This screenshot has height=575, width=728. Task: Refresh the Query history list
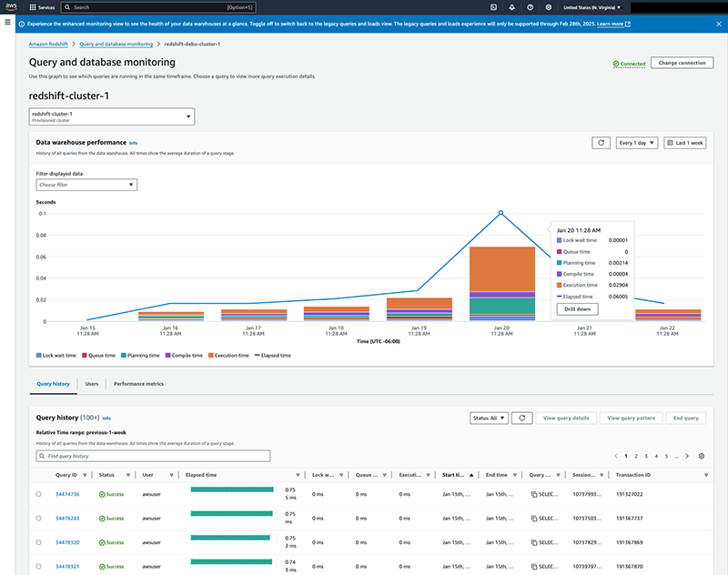[x=522, y=418]
